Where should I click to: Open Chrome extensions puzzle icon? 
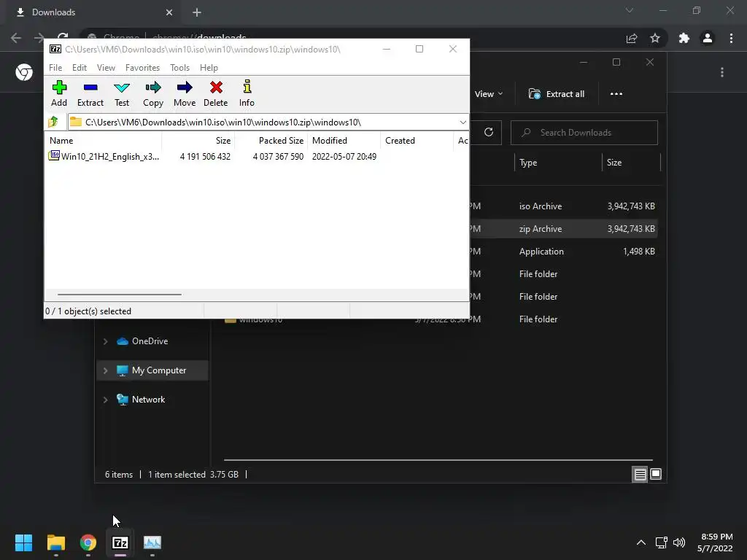(x=684, y=38)
